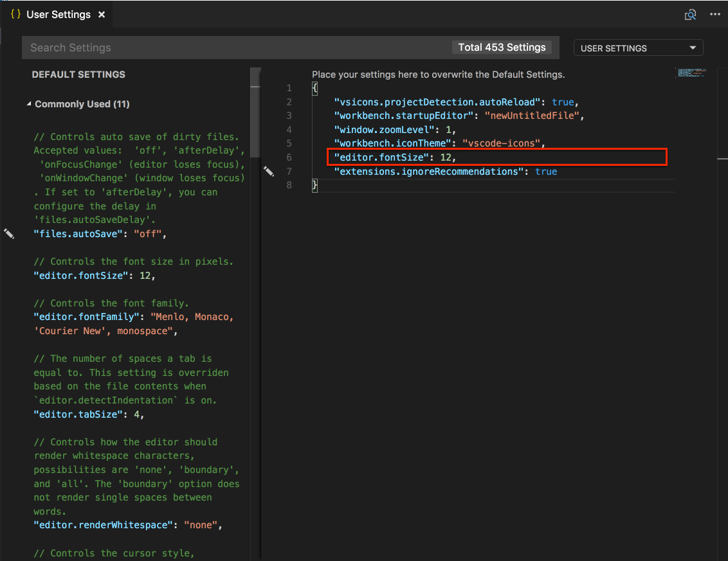Open the USER SETTINGS scope dropdown
The height and width of the screenshot is (561, 728).
point(639,48)
